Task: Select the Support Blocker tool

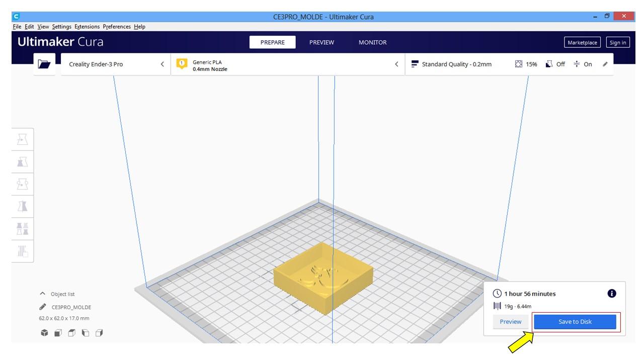Action: [x=23, y=251]
